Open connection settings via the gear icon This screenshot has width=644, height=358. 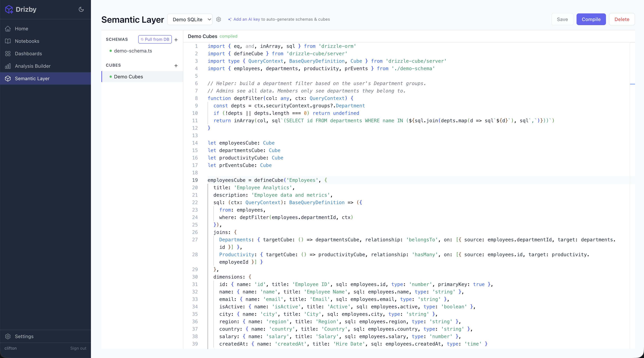219,19
